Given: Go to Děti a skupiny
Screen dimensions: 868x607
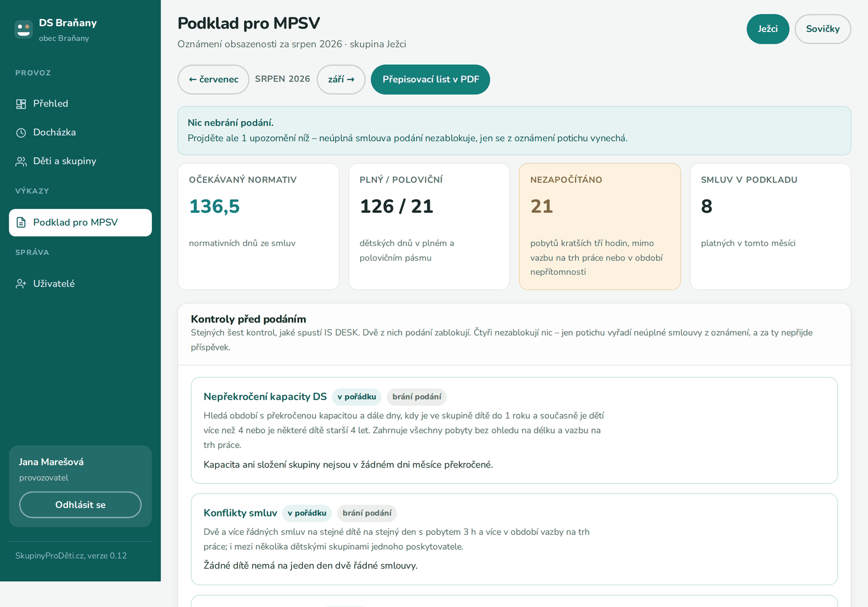Looking at the screenshot, I should pos(80,161).
